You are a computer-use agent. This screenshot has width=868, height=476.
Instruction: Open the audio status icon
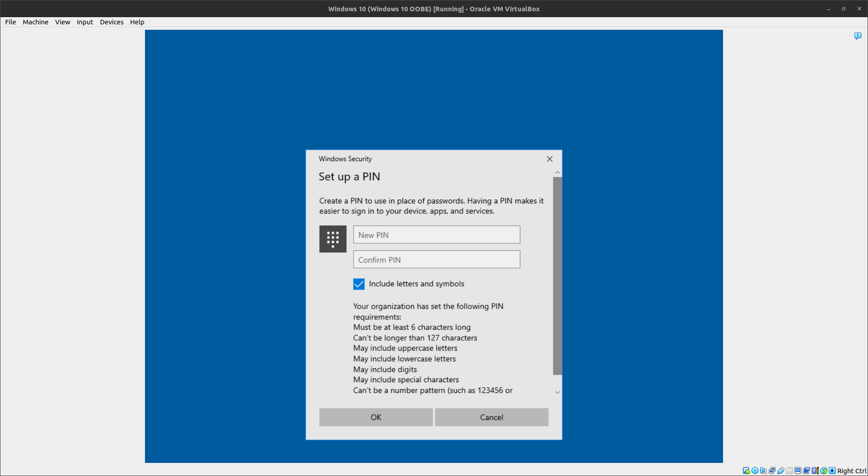pyautogui.click(x=763, y=471)
